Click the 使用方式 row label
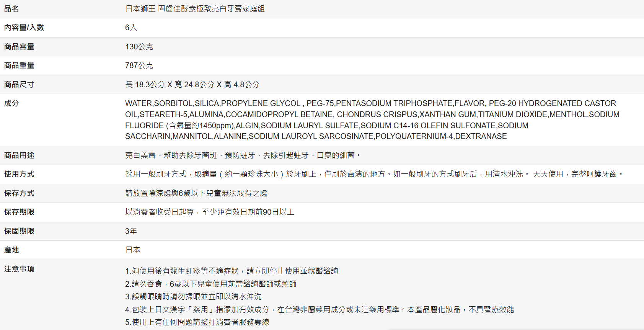Screen dimensions: 644x330 click(19, 174)
